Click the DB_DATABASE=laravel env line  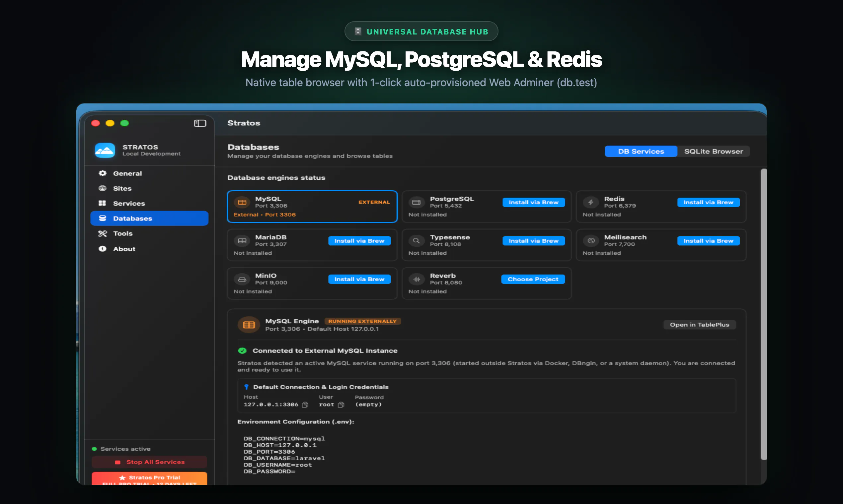[284, 458]
